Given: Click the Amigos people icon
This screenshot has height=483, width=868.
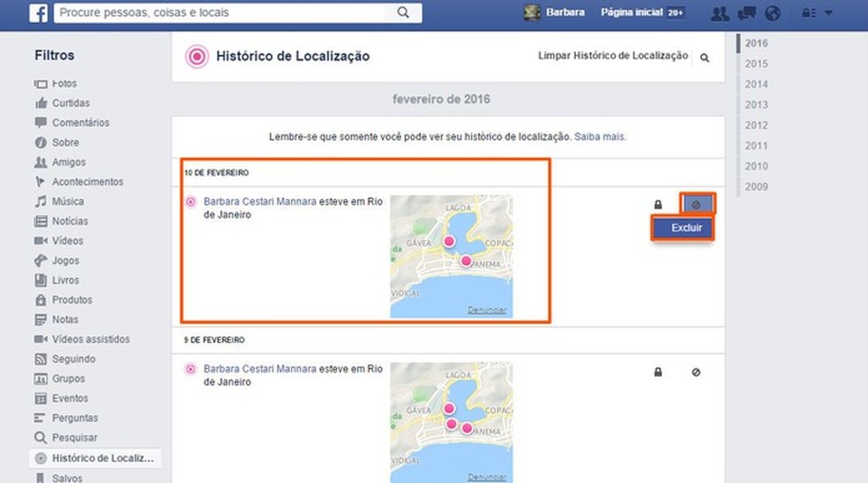Looking at the screenshot, I should click(x=41, y=162).
